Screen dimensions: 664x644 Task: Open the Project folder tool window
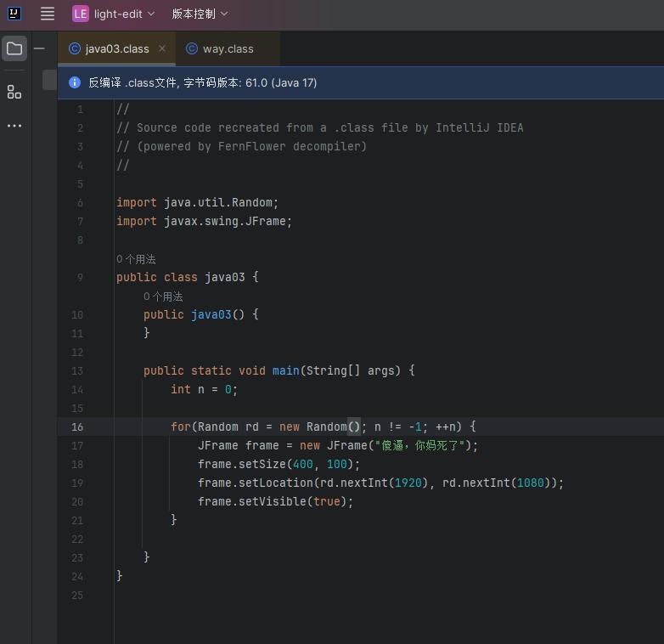click(x=14, y=48)
